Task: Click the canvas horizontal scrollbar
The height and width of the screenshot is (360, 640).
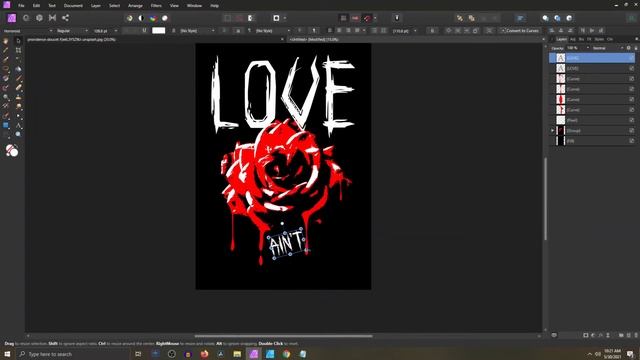Action: (x=283, y=336)
